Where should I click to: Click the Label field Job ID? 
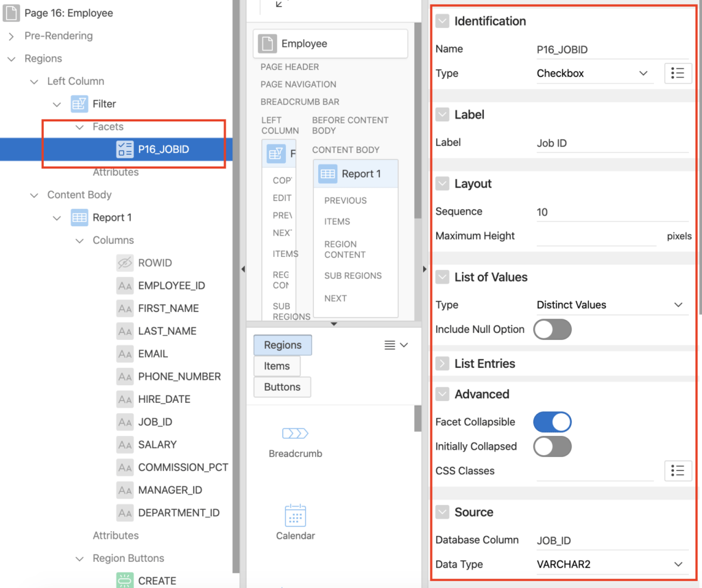pos(612,143)
